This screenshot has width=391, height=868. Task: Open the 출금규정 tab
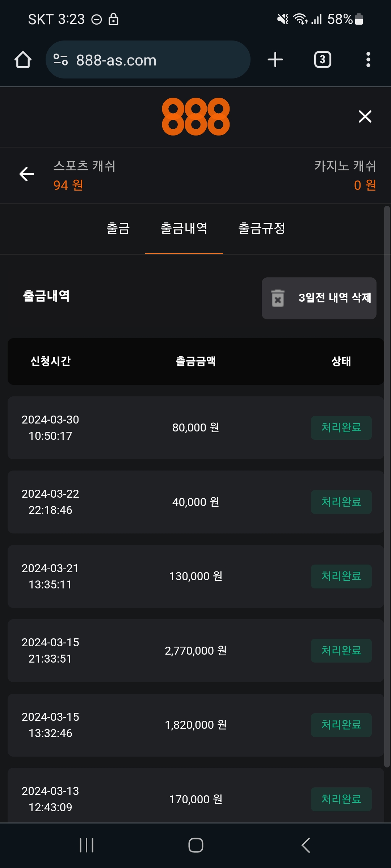click(262, 229)
